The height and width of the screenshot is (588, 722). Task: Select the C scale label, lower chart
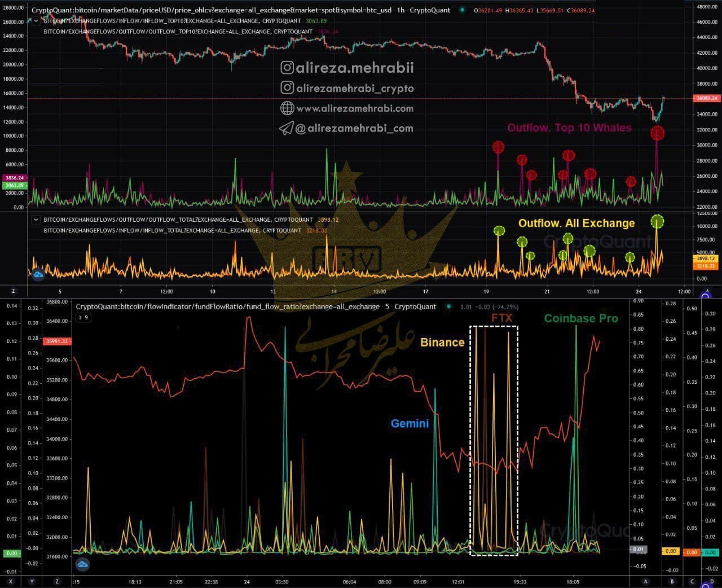[692, 581]
